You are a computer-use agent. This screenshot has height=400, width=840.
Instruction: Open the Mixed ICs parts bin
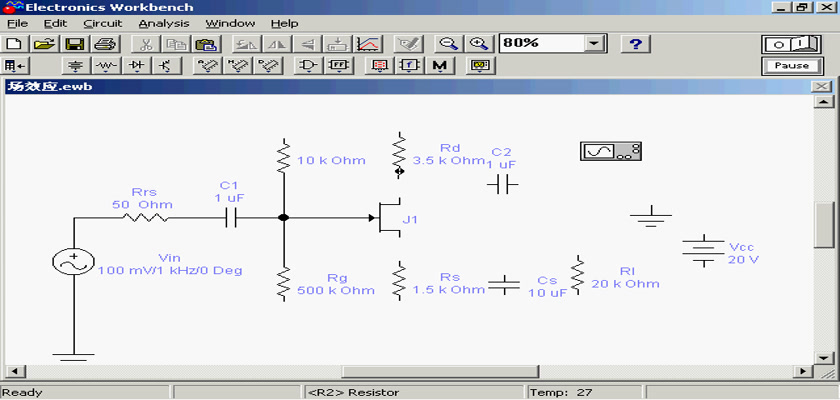coord(237,66)
